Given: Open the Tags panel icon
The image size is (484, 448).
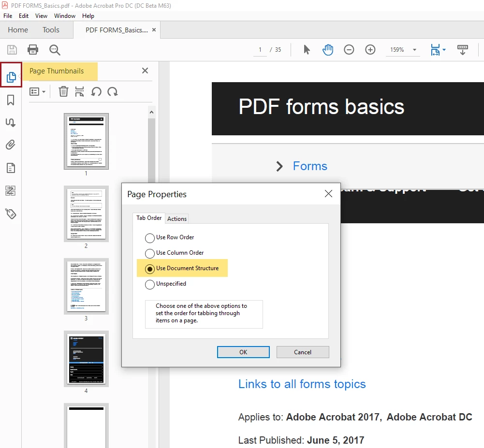Looking at the screenshot, I should point(11,214).
